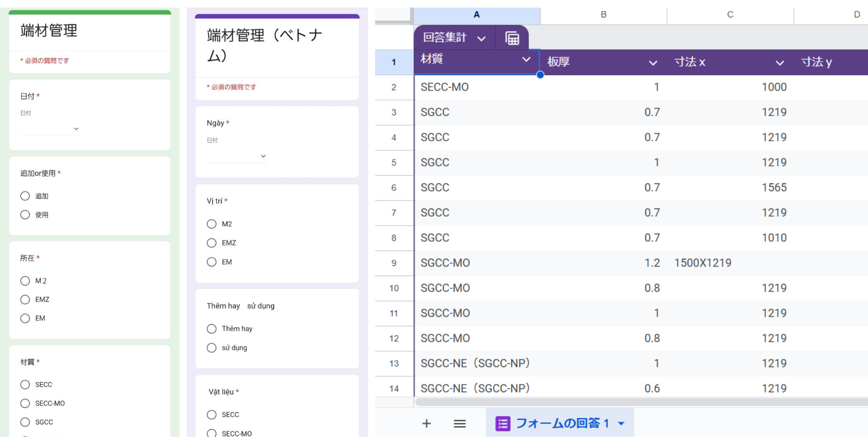Select column C header
Screen dimensions: 868x437
(x=730, y=15)
